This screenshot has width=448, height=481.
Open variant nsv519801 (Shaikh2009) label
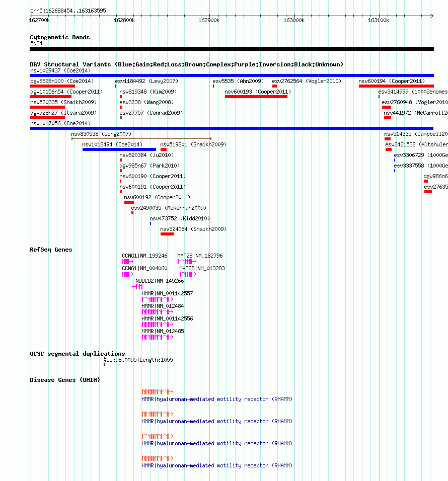[193, 144]
